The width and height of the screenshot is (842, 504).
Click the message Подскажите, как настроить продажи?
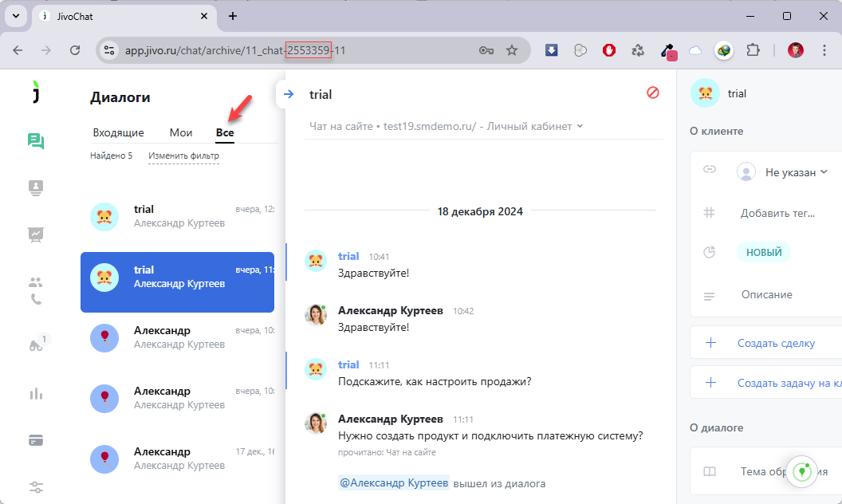click(x=435, y=381)
